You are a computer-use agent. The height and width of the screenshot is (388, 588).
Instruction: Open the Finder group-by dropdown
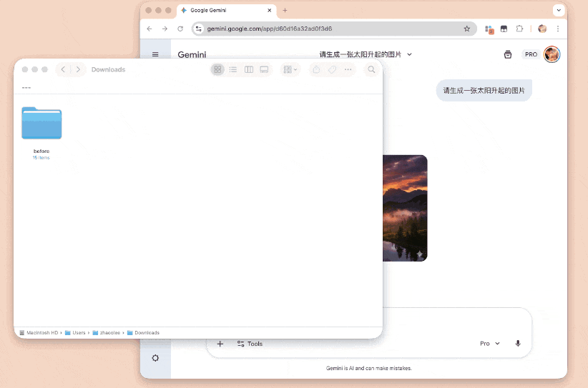[290, 69]
